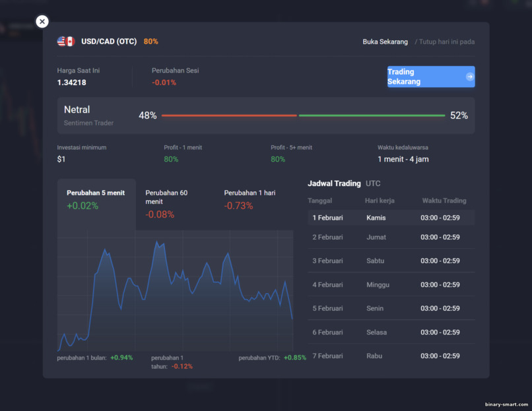This screenshot has width=532, height=411.
Task: Click the 52% sentiment value
Action: (x=459, y=115)
